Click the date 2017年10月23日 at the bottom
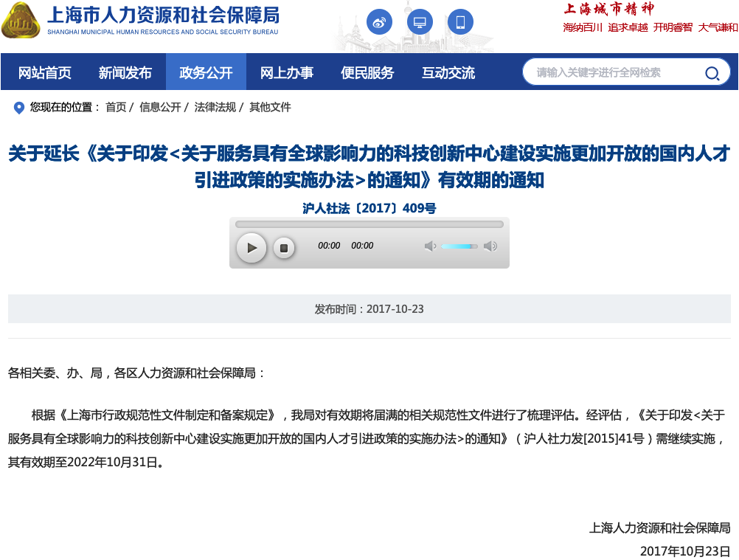This screenshot has height=560, width=739. (x=685, y=551)
